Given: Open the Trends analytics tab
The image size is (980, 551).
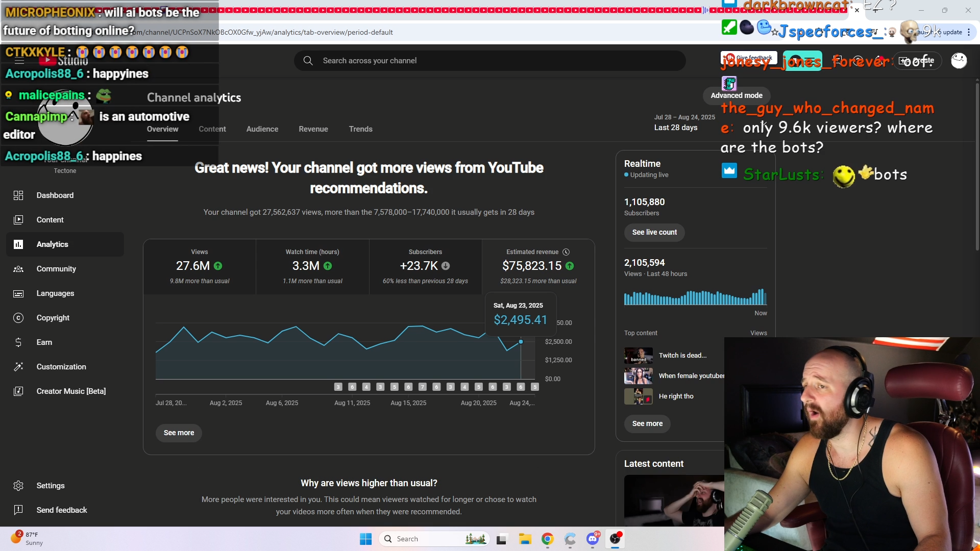Looking at the screenshot, I should point(360,129).
